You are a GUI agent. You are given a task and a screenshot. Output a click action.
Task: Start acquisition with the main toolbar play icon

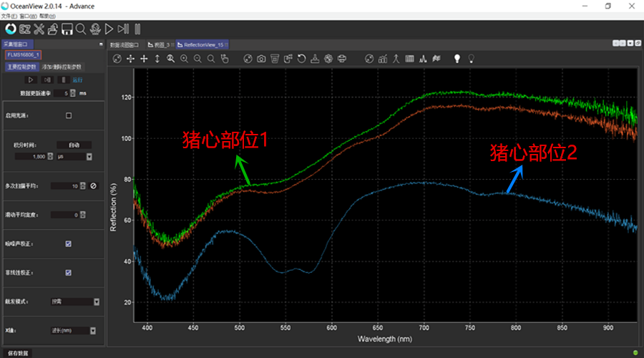point(109,29)
